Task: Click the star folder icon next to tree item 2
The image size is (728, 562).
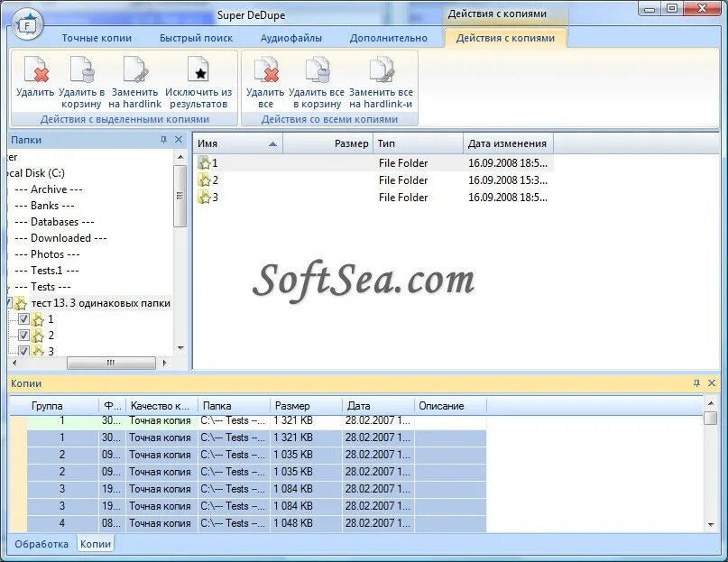Action: (38, 336)
